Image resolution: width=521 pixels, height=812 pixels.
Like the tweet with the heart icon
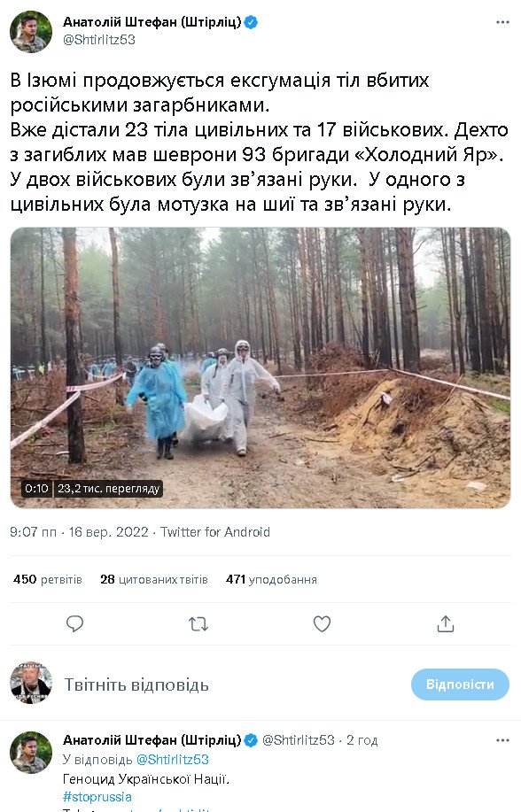pyautogui.click(x=322, y=623)
